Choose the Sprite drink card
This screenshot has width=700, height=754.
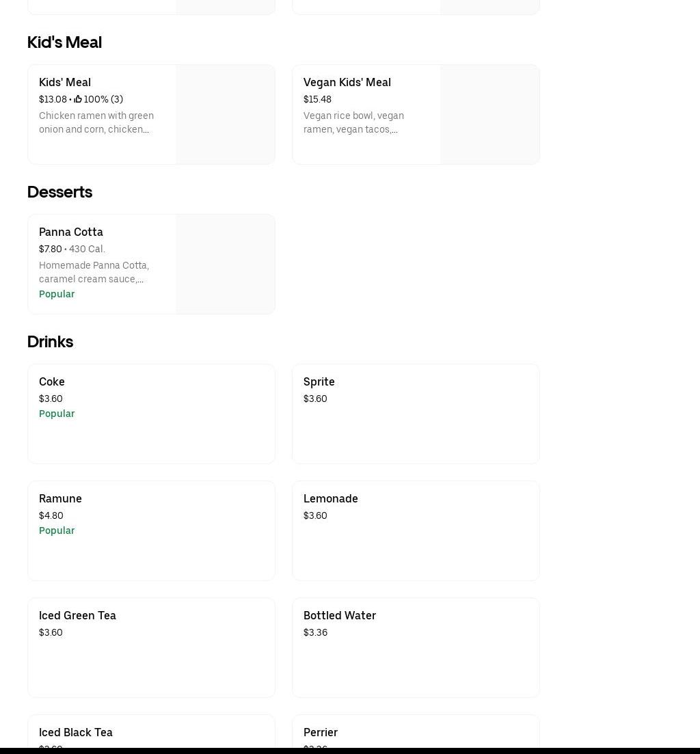(x=416, y=414)
